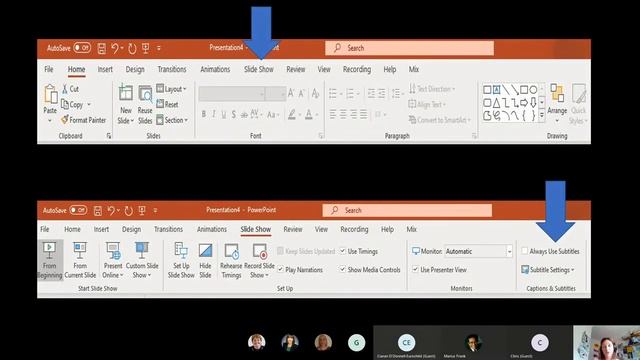Open Review tab in lower ribbon
Screen dimensions: 640x360
click(x=293, y=229)
